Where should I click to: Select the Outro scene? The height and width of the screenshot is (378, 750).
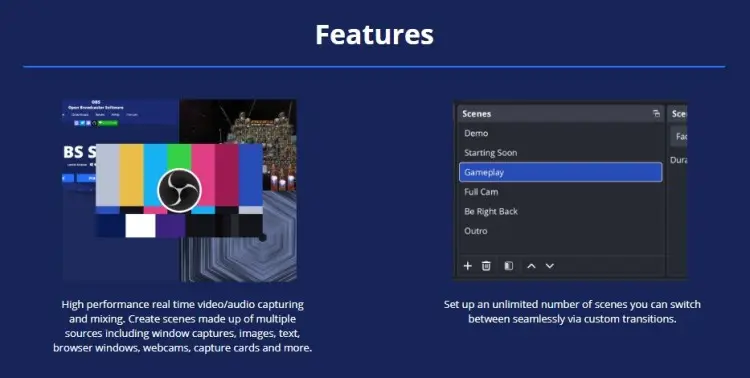coord(561,231)
